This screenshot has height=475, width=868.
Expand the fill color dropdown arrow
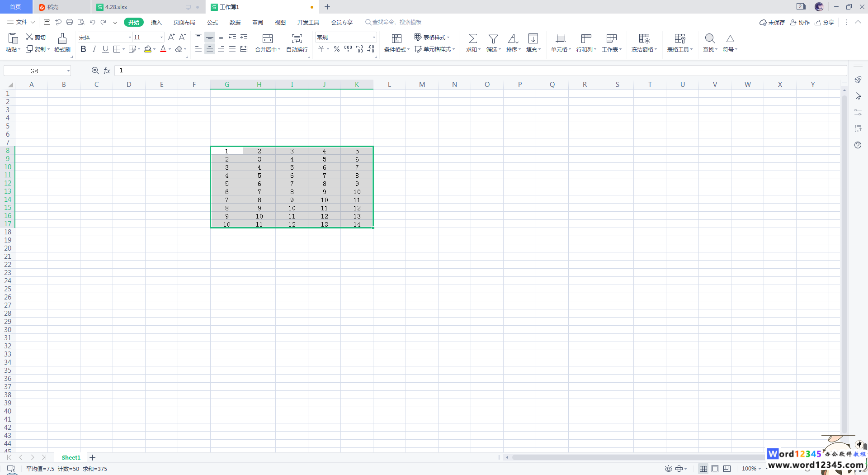pos(154,49)
